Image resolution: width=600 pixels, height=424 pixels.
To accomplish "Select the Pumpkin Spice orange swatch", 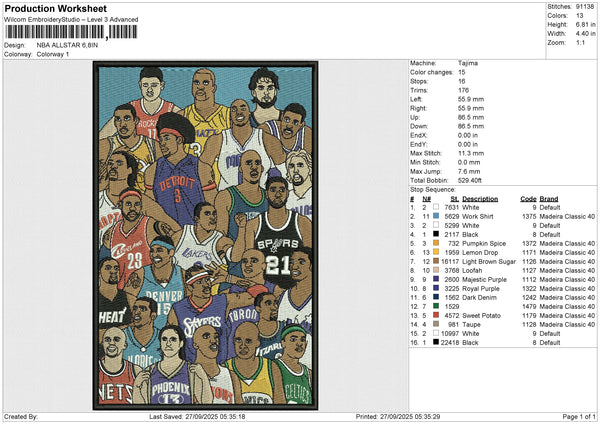I will pyautogui.click(x=436, y=243).
